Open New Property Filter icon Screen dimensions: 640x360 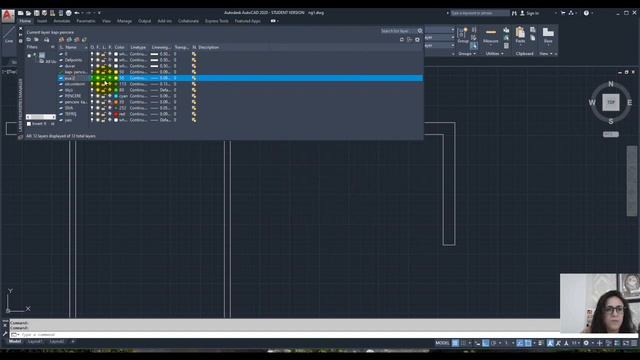tap(29, 40)
